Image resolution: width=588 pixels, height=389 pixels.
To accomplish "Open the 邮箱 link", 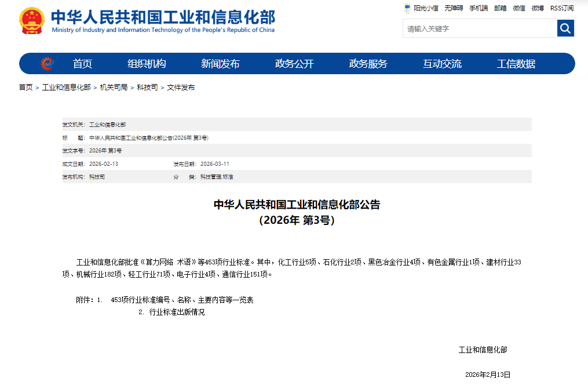I will pos(499,8).
